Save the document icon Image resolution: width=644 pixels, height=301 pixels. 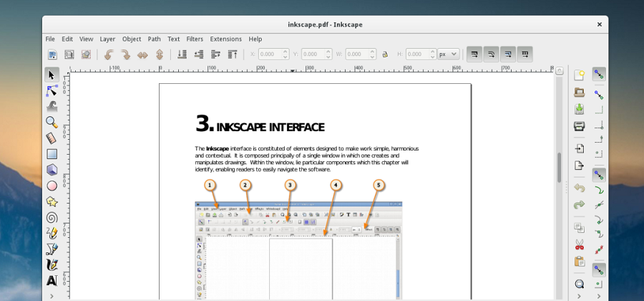pyautogui.click(x=579, y=109)
